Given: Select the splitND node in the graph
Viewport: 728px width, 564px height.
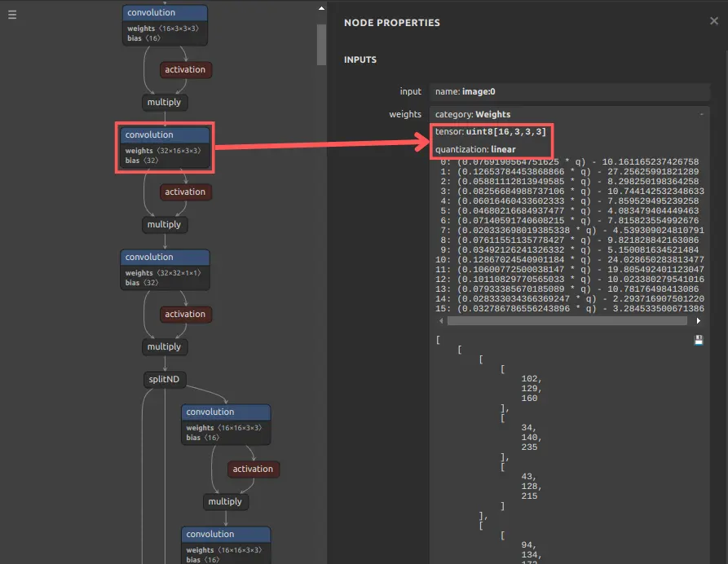Looking at the screenshot, I should [x=165, y=379].
